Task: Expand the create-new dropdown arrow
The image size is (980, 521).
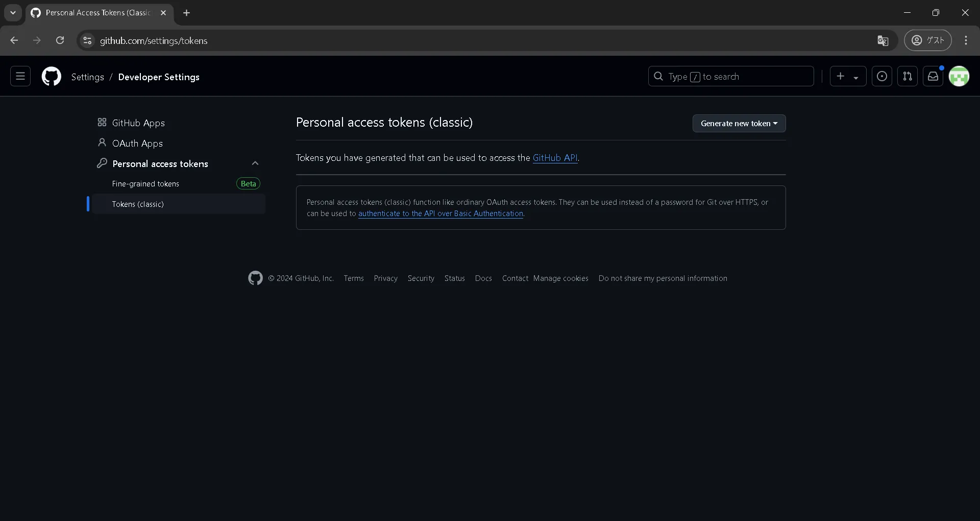Action: point(856,78)
